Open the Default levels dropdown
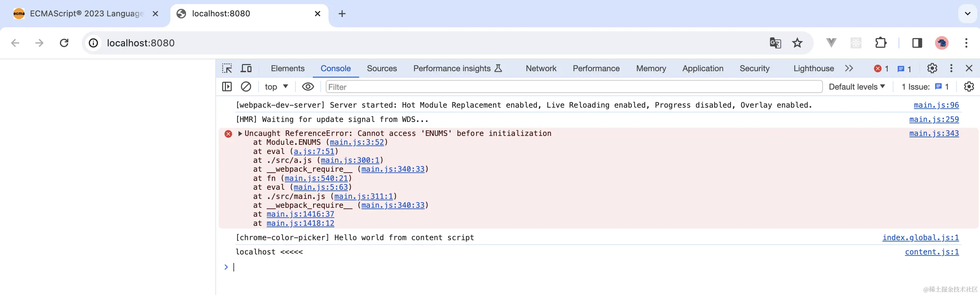 coord(857,87)
